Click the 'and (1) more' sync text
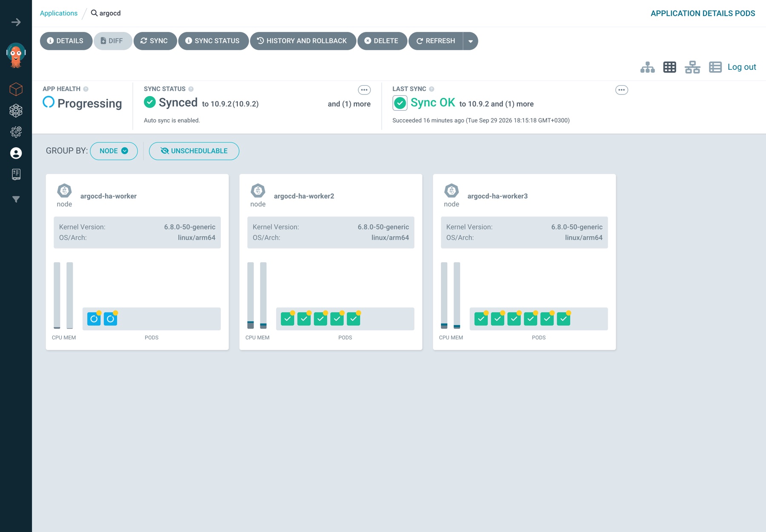The image size is (766, 532). [349, 104]
